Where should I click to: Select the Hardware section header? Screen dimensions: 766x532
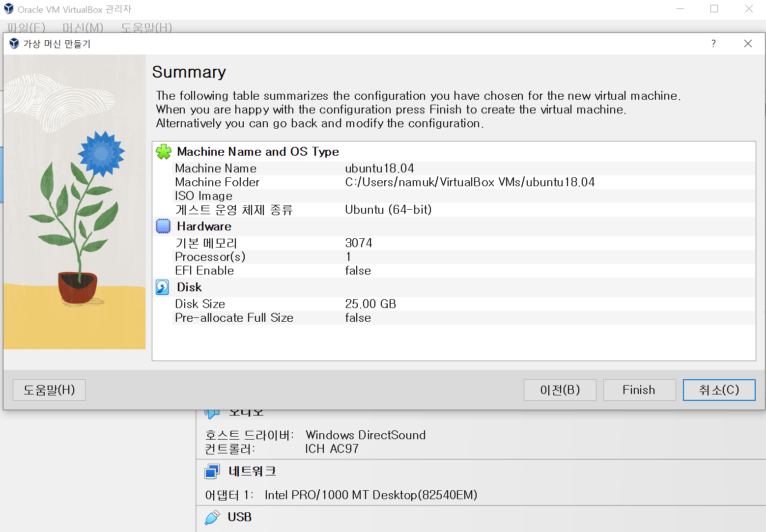pyautogui.click(x=204, y=226)
